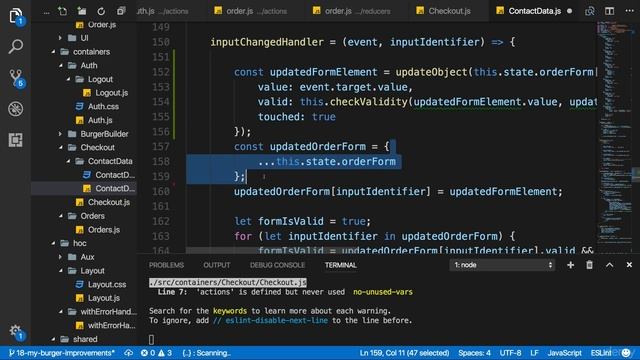Switch to Checkout.js editor tab
This screenshot has height=360, width=640.
(448, 11)
